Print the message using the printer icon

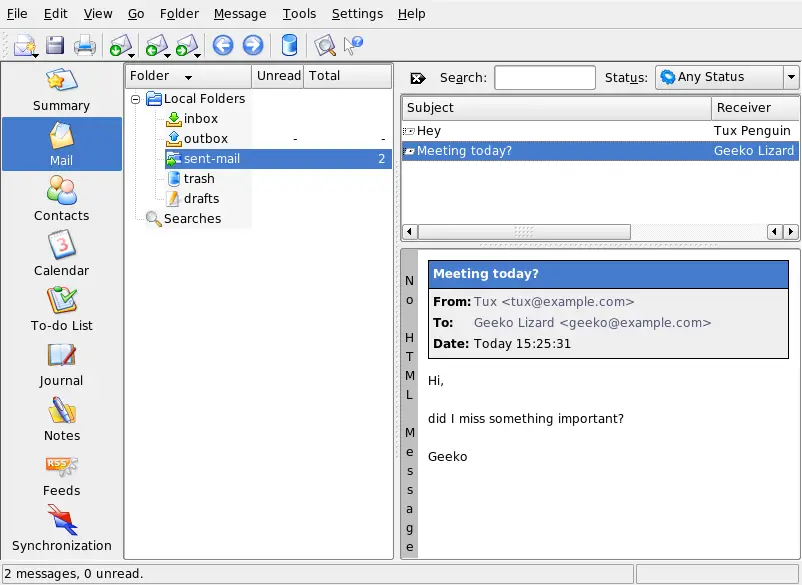click(85, 45)
